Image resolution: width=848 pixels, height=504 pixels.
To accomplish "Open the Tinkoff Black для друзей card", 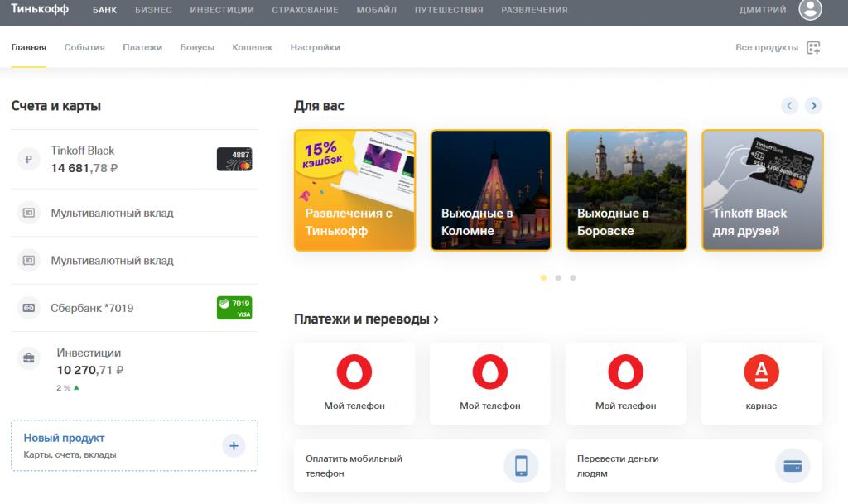I will (763, 190).
